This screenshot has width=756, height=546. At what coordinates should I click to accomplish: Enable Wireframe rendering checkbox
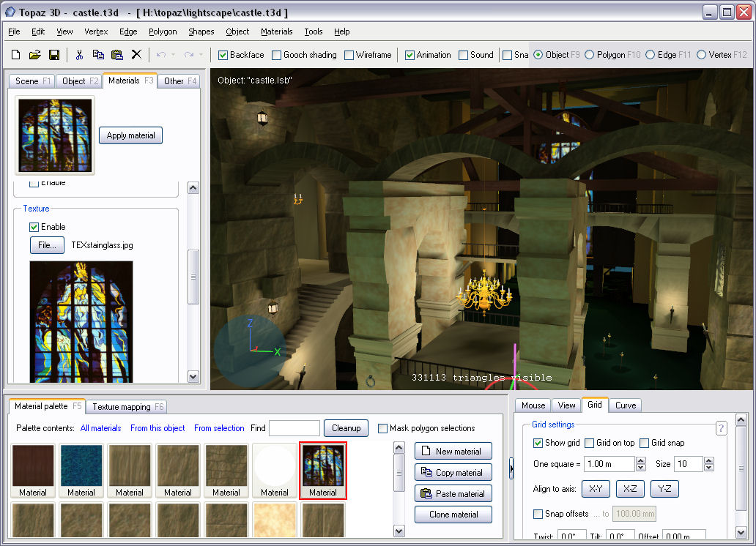pos(349,55)
